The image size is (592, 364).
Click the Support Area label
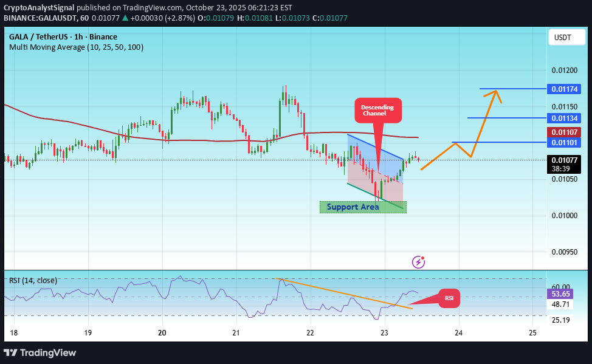[353, 207]
